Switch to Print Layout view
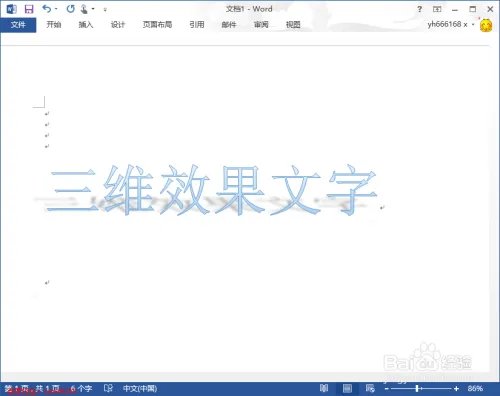Screen dimensions: 500x396 pos(347,388)
